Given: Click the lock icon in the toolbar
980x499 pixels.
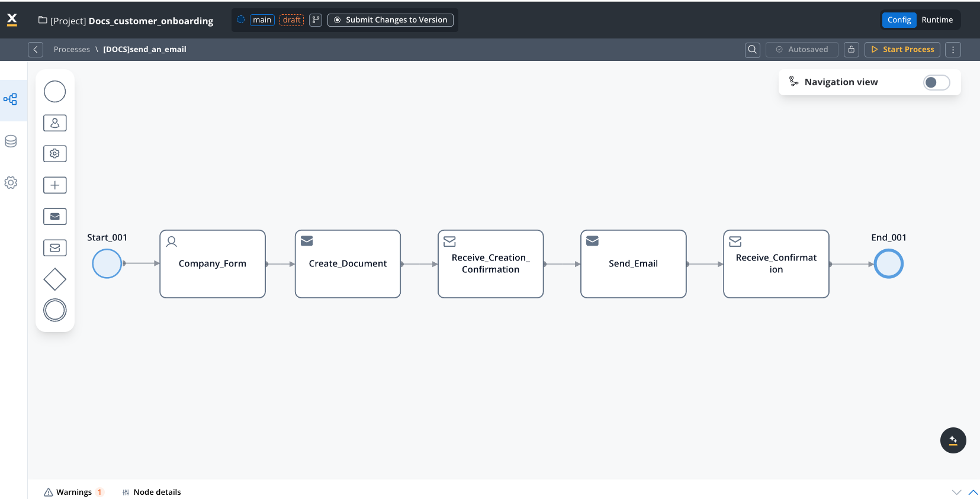Looking at the screenshot, I should [852, 50].
